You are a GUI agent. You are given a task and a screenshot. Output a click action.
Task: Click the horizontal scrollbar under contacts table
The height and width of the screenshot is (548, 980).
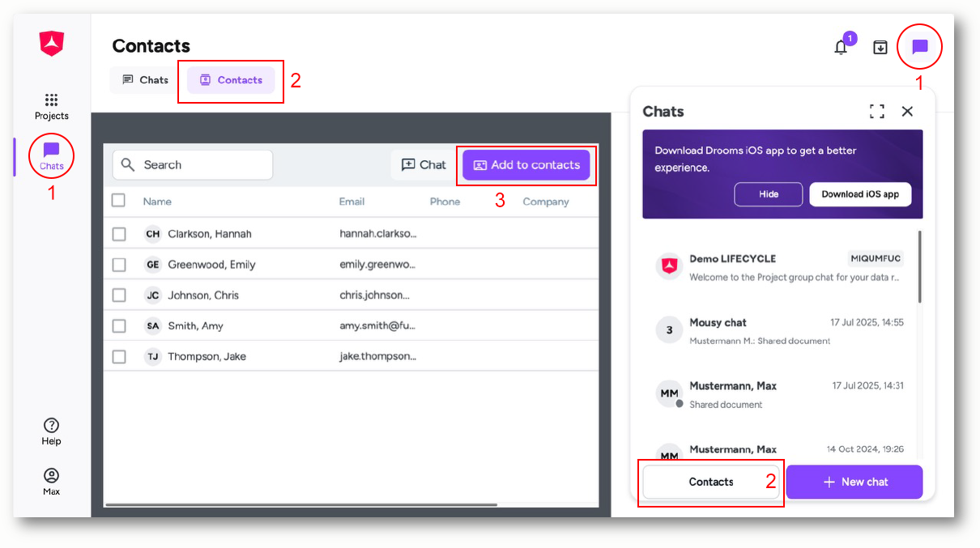300,505
